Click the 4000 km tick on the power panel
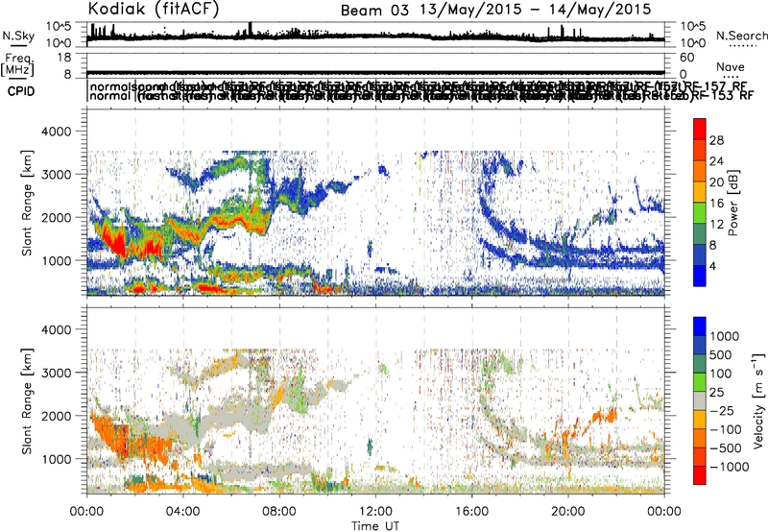The width and height of the screenshot is (768, 532). (x=59, y=132)
